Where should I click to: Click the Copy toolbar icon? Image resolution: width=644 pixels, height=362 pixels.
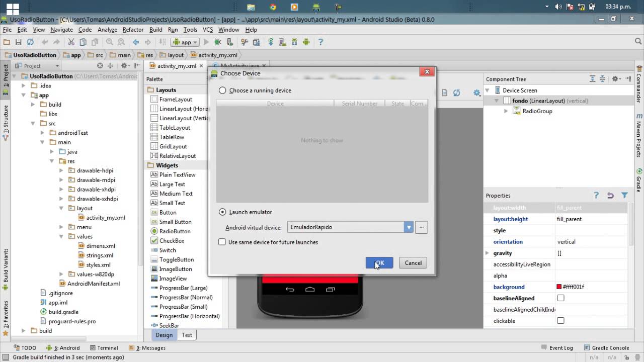coord(83,42)
